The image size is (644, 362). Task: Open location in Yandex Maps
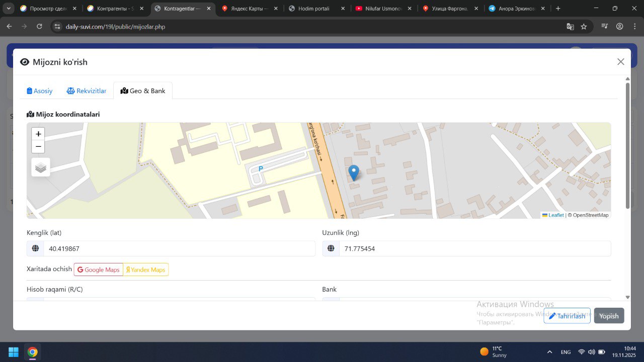(x=146, y=269)
